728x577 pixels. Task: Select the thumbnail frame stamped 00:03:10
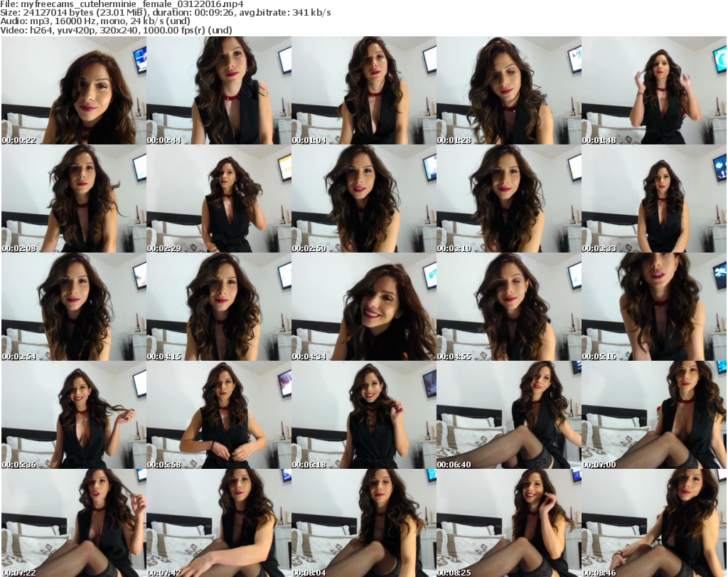click(509, 198)
